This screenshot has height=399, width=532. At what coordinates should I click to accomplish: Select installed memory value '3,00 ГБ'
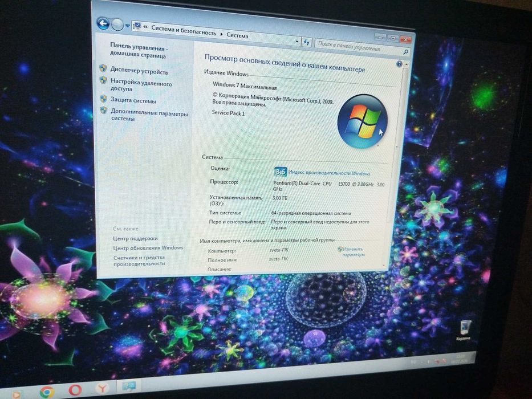(279, 198)
